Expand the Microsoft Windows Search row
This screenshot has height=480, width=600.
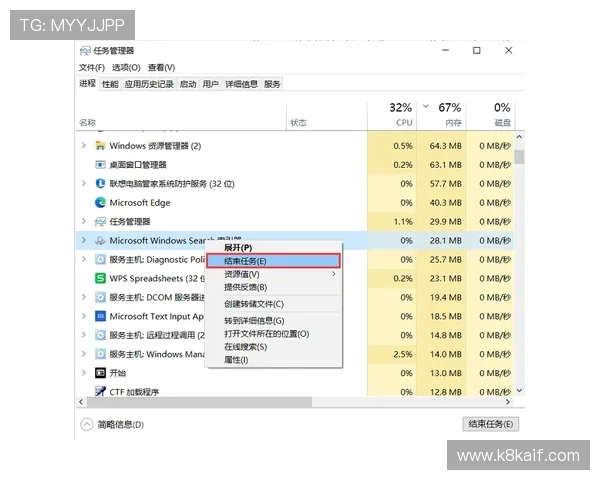pyautogui.click(x=84, y=240)
